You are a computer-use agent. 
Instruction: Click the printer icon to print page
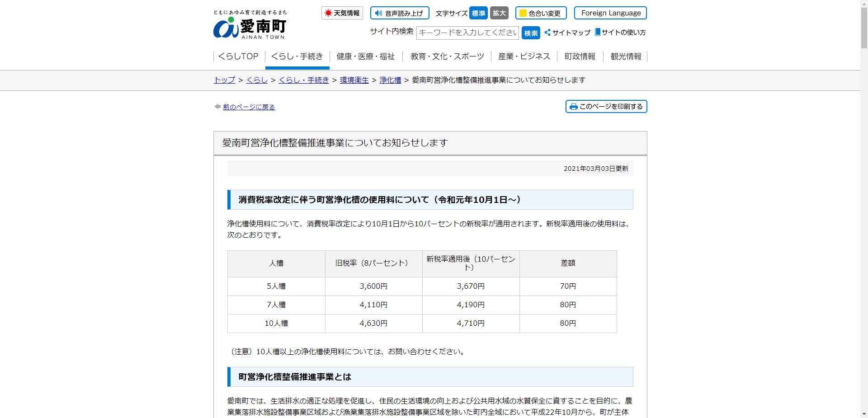pos(574,107)
